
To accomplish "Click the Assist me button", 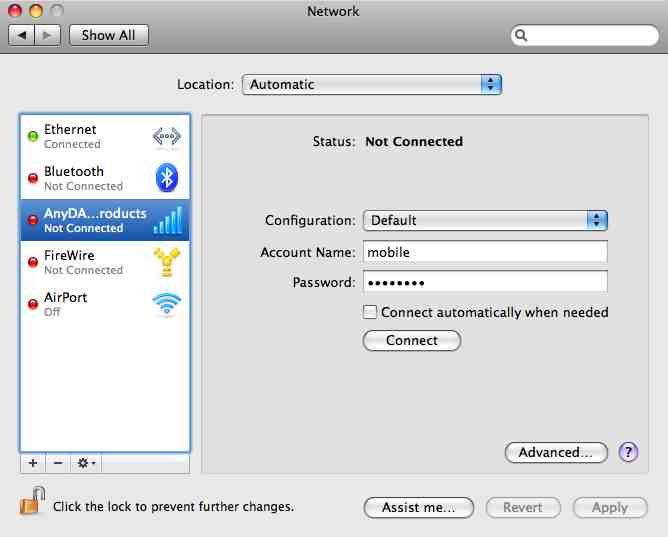I will [418, 507].
